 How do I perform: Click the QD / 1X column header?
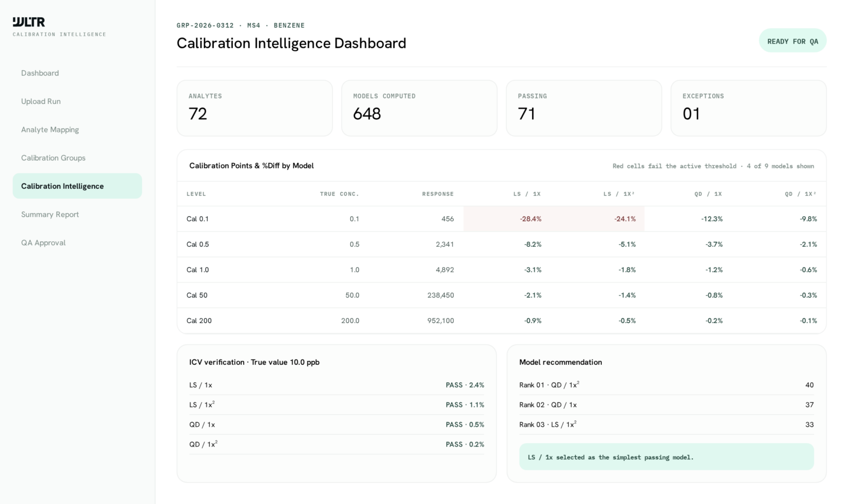coord(708,194)
